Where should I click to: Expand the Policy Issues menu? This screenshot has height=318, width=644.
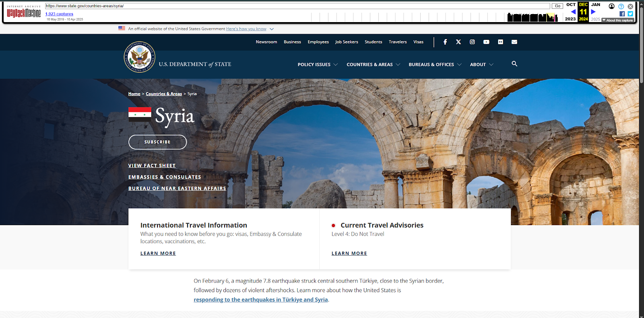[x=318, y=64]
